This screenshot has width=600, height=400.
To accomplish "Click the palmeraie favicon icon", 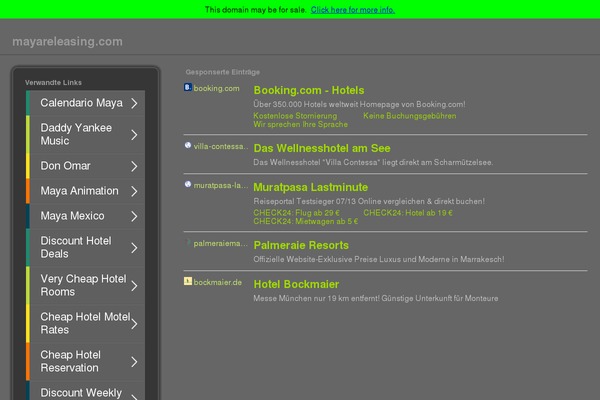I will (x=188, y=242).
